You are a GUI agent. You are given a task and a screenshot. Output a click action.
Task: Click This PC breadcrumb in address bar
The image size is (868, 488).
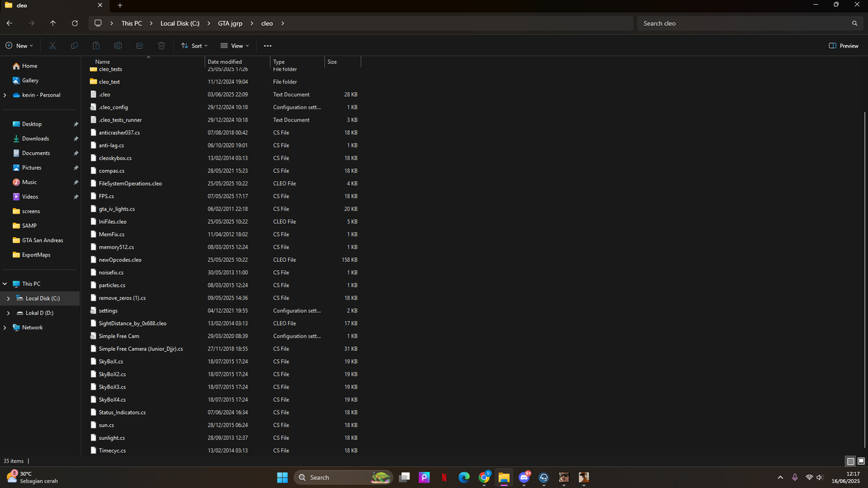click(132, 23)
